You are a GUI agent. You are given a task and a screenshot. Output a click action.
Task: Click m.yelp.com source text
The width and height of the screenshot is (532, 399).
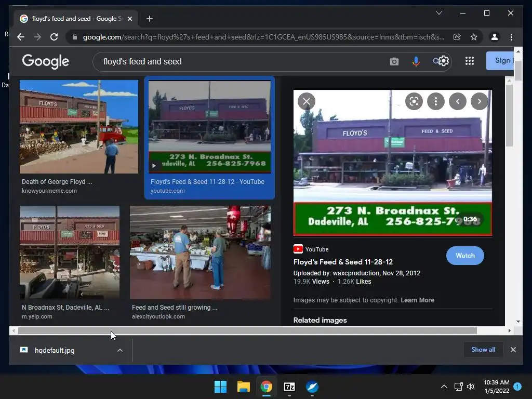point(37,316)
